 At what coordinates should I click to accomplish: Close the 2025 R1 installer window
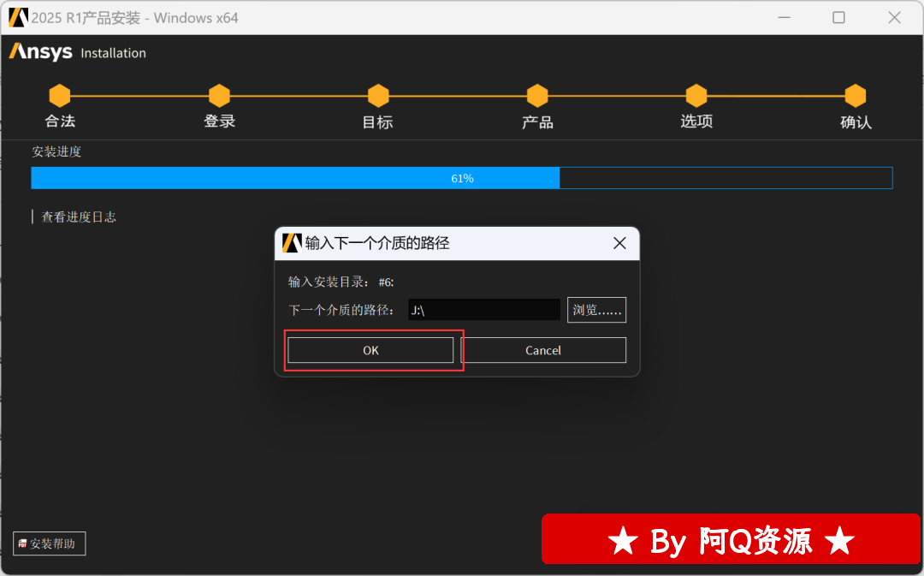(895, 18)
